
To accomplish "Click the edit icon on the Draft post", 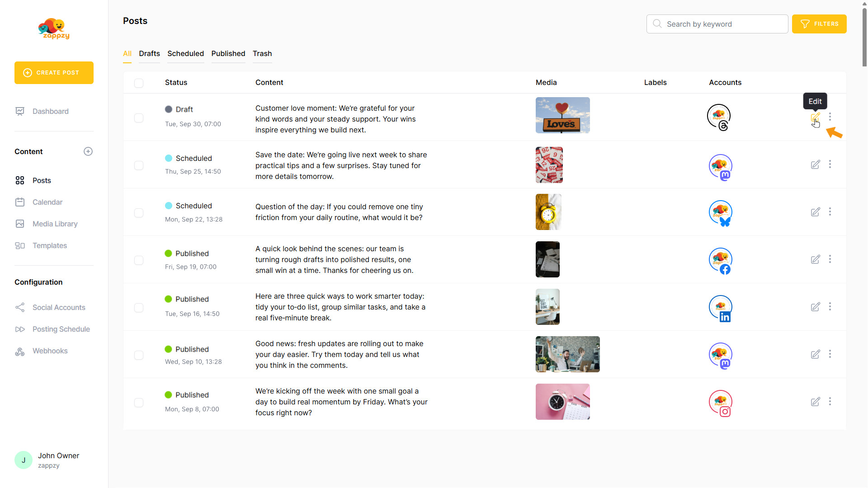I will (815, 117).
